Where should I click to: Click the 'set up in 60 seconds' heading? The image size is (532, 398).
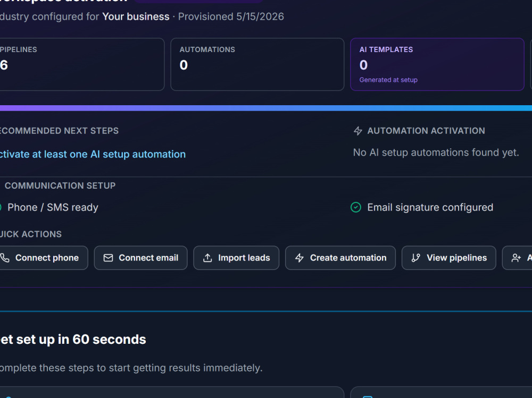tap(81, 340)
